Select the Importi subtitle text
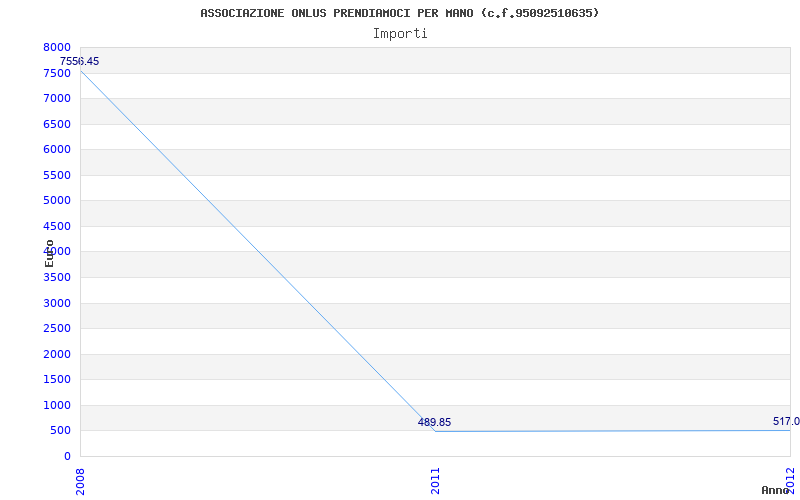The width and height of the screenshot is (800, 500). 400,34
